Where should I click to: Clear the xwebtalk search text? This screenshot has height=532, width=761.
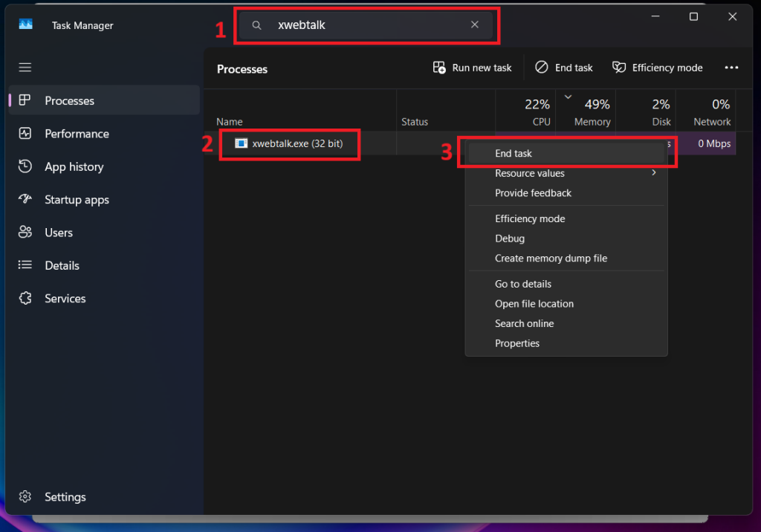point(475,25)
